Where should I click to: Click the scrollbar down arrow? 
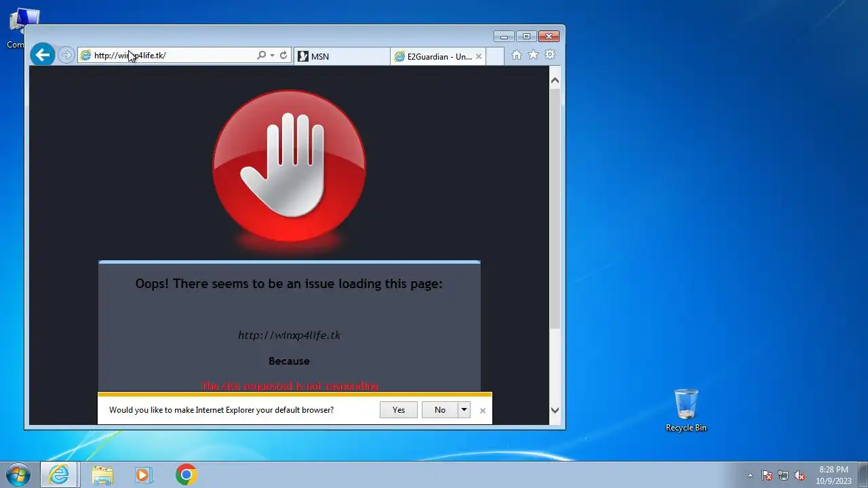555,410
